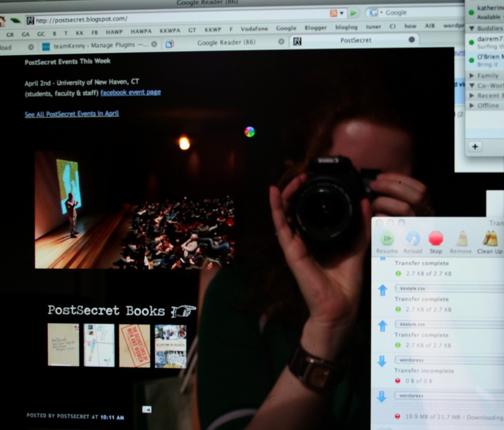The image size is (504, 430).
Task: Switch to the Google Reader (86) tab
Action: pos(226,42)
